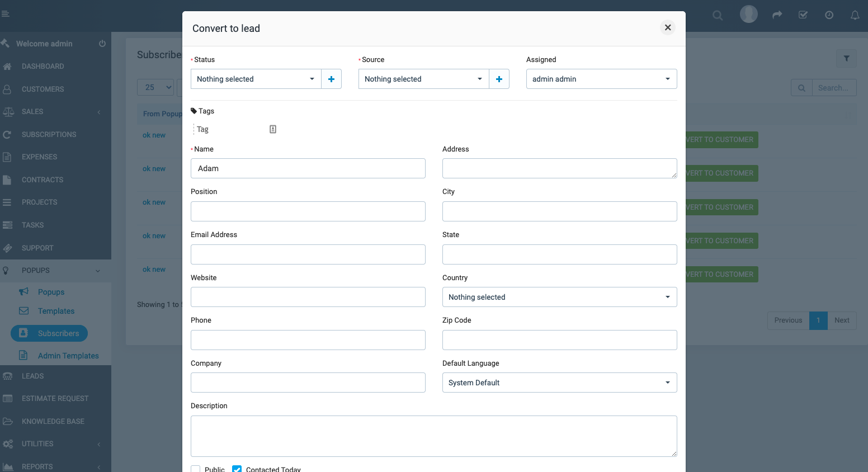This screenshot has width=868, height=472.
Task: Go to Next page of subscribers
Action: tap(842, 320)
